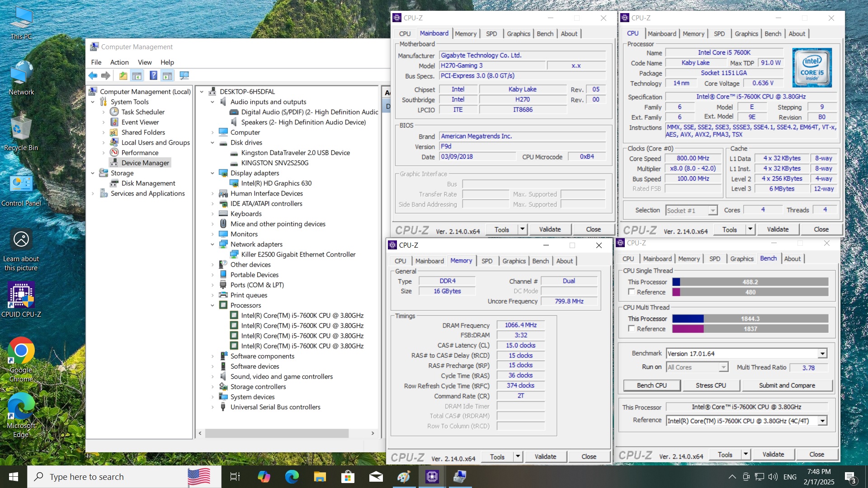
Task: Click the Submit and Compare button
Action: tap(787, 385)
